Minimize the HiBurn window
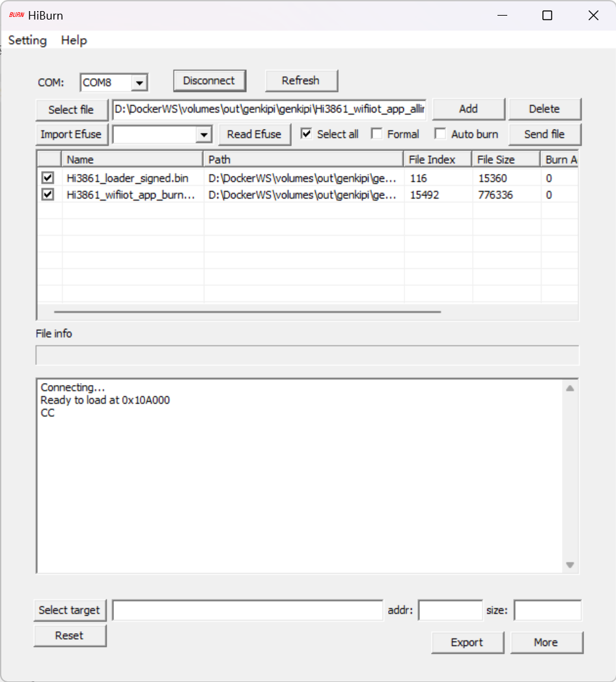 [x=502, y=16]
